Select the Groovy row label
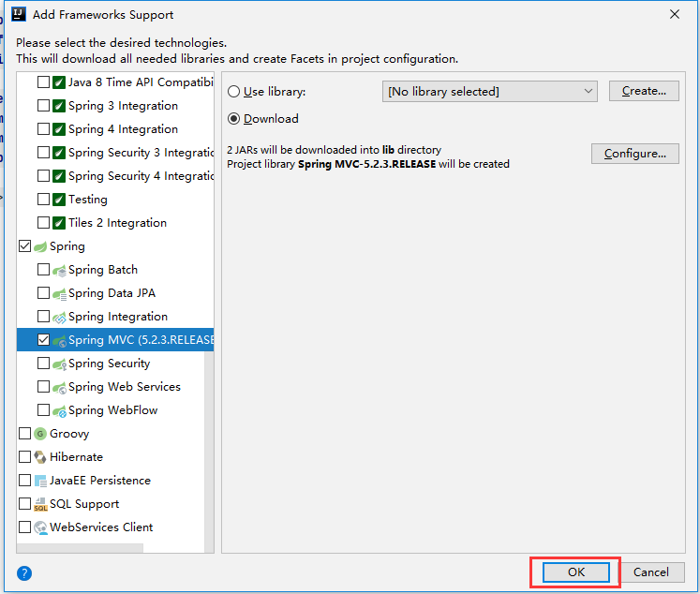The image size is (700, 594). click(69, 434)
